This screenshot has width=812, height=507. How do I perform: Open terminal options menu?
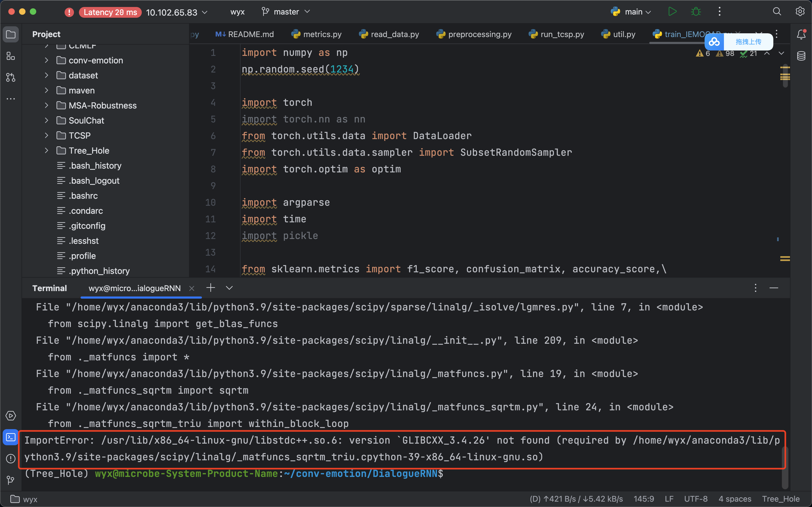coord(755,288)
